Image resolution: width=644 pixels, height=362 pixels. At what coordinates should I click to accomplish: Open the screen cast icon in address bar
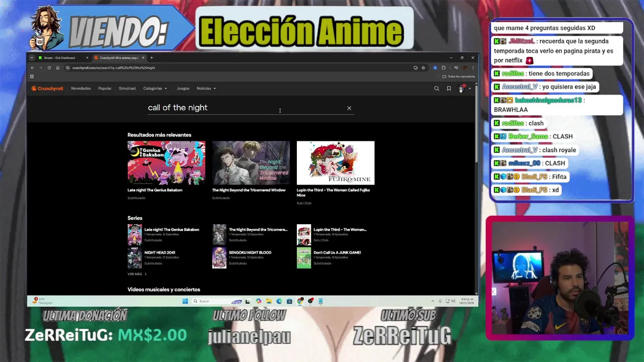coord(415,68)
